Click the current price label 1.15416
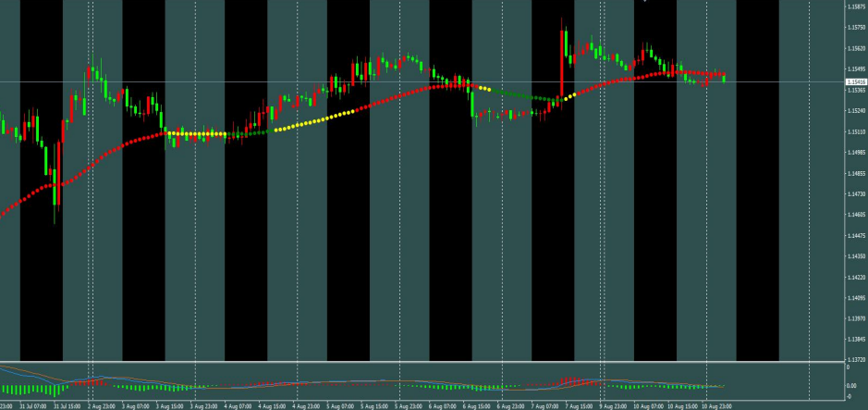The image size is (868, 410). (856, 82)
